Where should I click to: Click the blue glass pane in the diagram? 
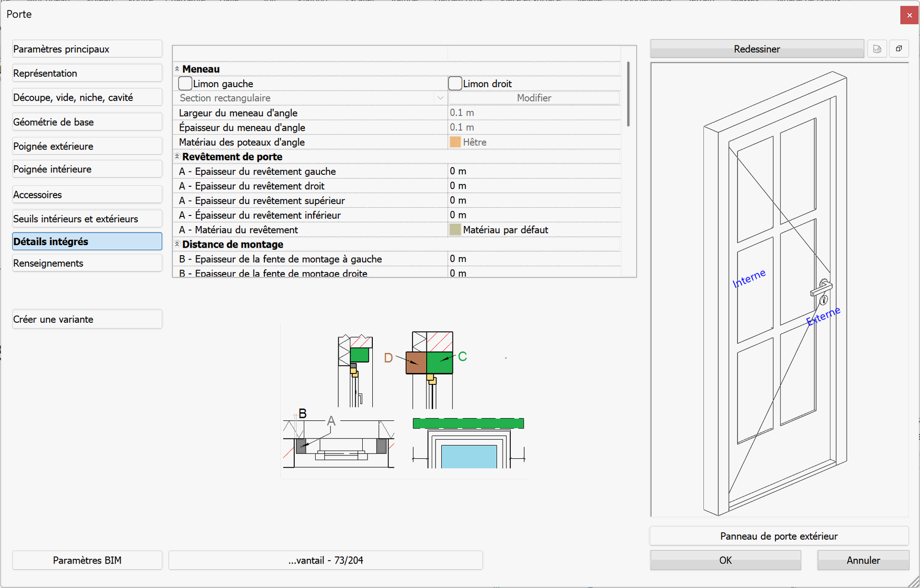click(469, 456)
